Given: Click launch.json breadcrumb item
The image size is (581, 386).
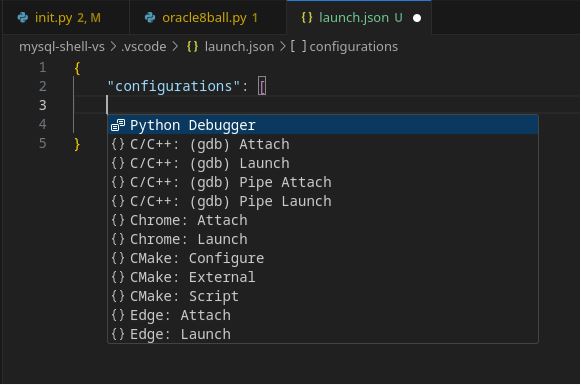Looking at the screenshot, I should 239,47.
